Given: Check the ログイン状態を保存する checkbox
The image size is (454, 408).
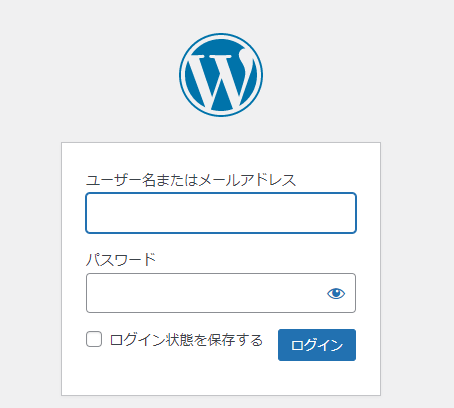Looking at the screenshot, I should [94, 339].
